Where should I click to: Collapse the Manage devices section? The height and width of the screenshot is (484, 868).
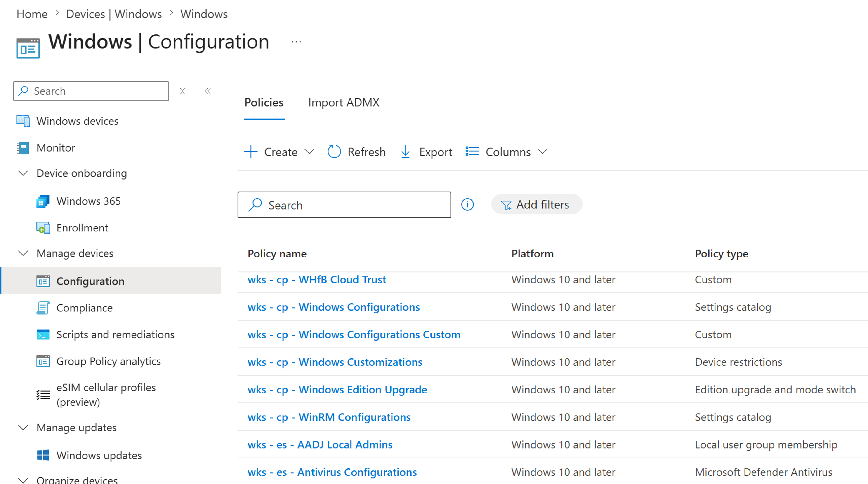(x=23, y=253)
